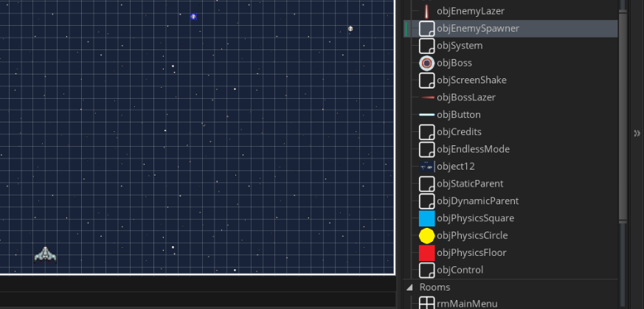Select the player spaceship instance in room
Image resolution: width=644 pixels, height=309 pixels.
[45, 254]
